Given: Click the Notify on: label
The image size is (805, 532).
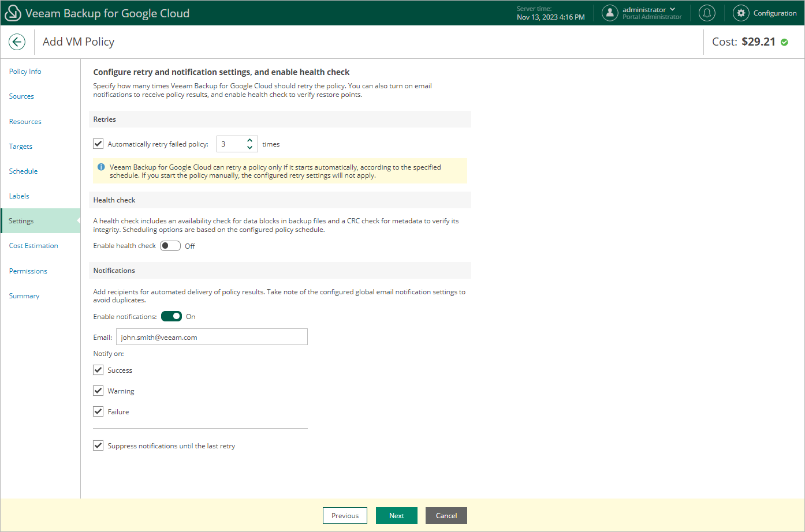Looking at the screenshot, I should [109, 354].
